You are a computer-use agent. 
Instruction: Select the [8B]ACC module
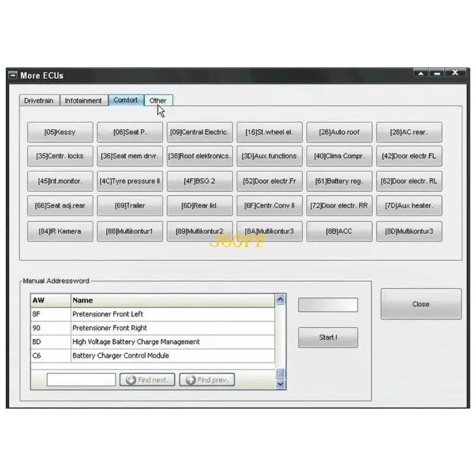coord(339,231)
